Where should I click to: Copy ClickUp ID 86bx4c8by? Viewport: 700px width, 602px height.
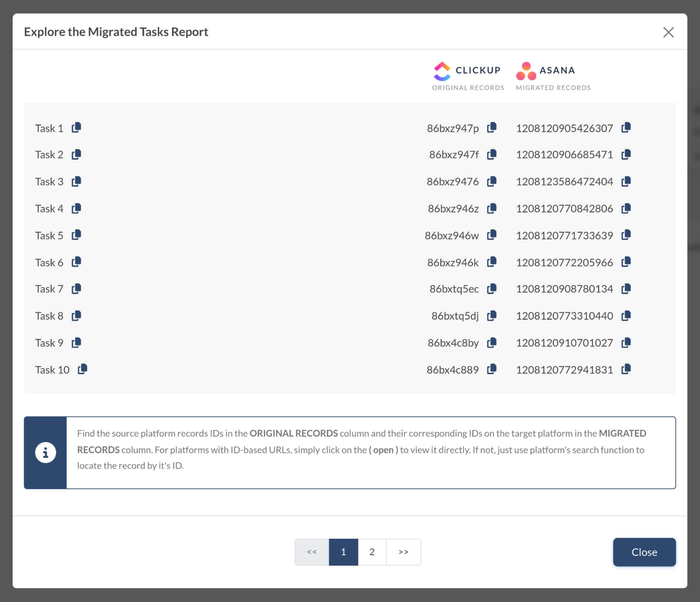point(492,342)
